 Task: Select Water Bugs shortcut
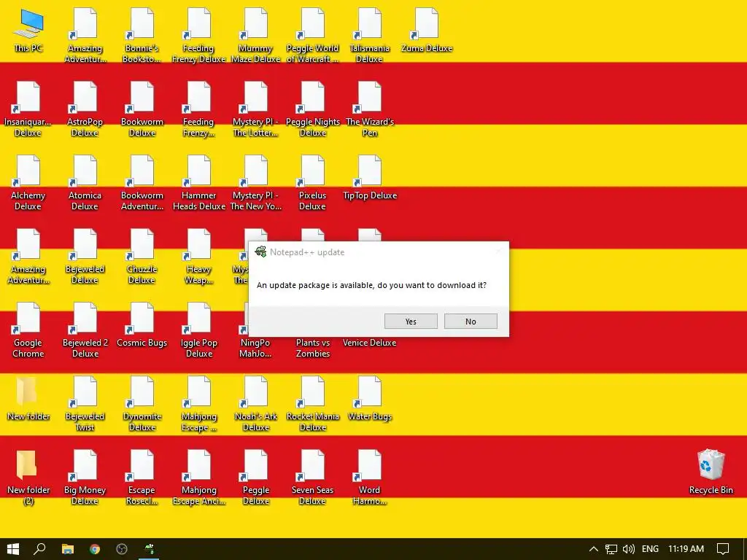click(x=370, y=399)
